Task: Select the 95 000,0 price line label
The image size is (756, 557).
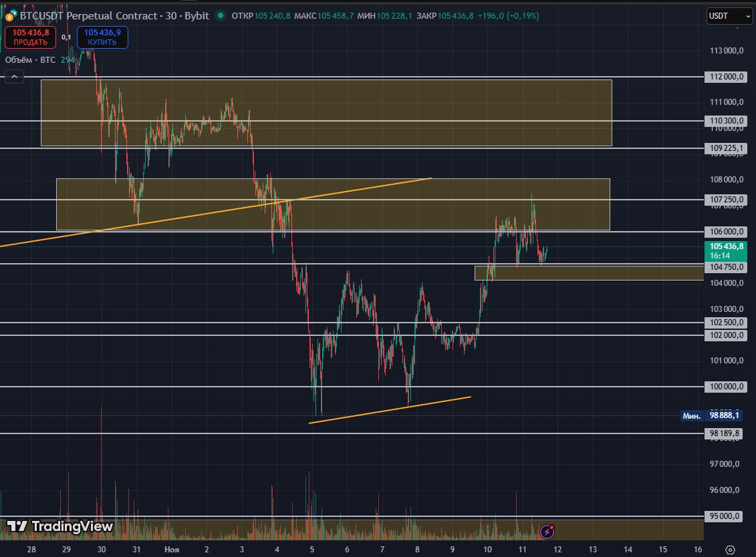Action: [726, 516]
